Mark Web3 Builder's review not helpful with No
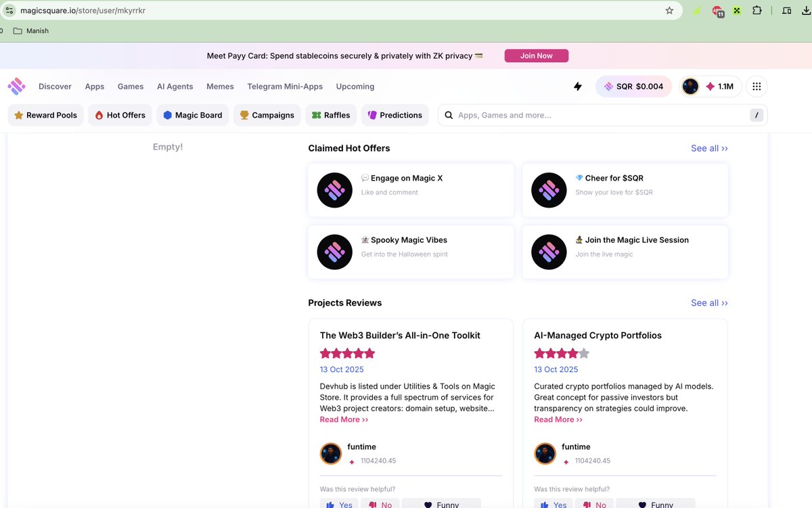 tap(380, 504)
